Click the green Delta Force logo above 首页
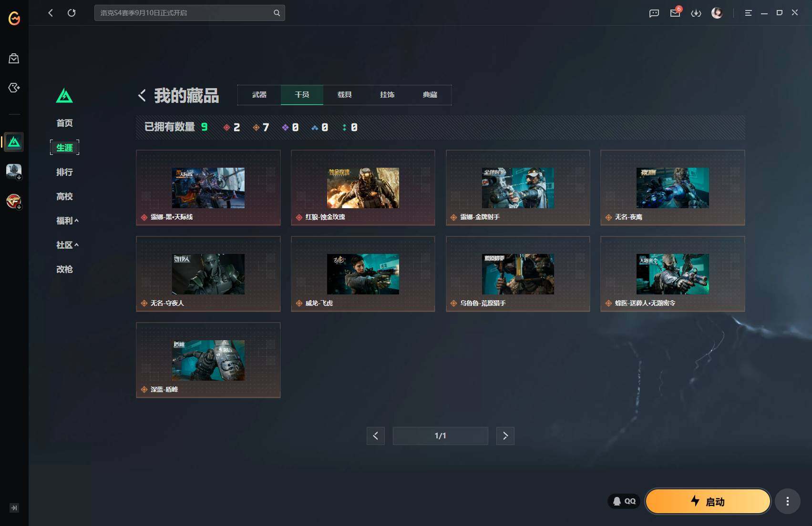 [x=64, y=96]
